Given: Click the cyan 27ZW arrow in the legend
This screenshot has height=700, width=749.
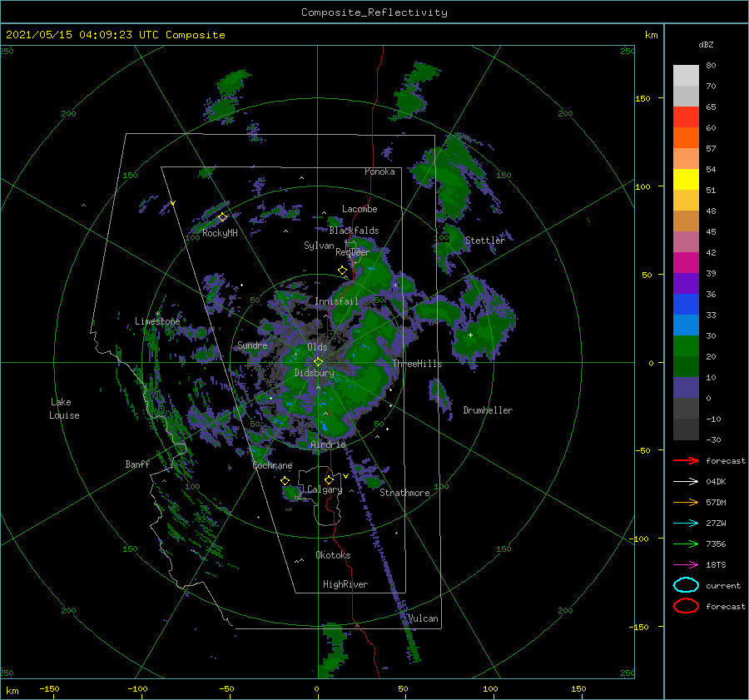Looking at the screenshot, I should pos(686,524).
